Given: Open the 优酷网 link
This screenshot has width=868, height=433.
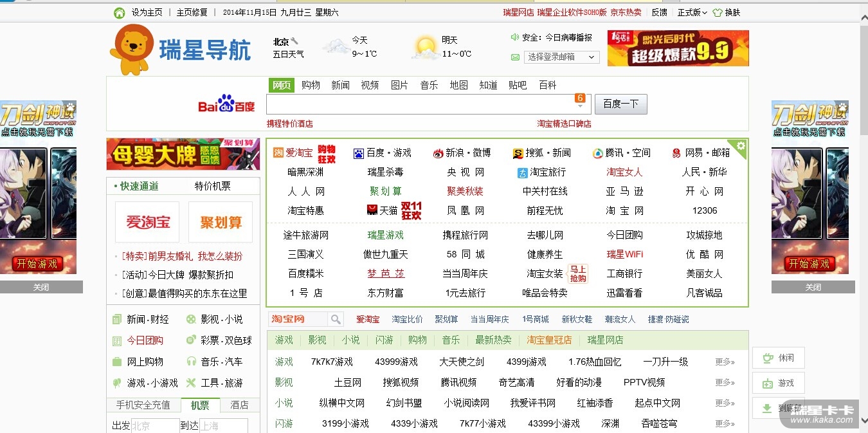Looking at the screenshot, I should pos(705,254).
